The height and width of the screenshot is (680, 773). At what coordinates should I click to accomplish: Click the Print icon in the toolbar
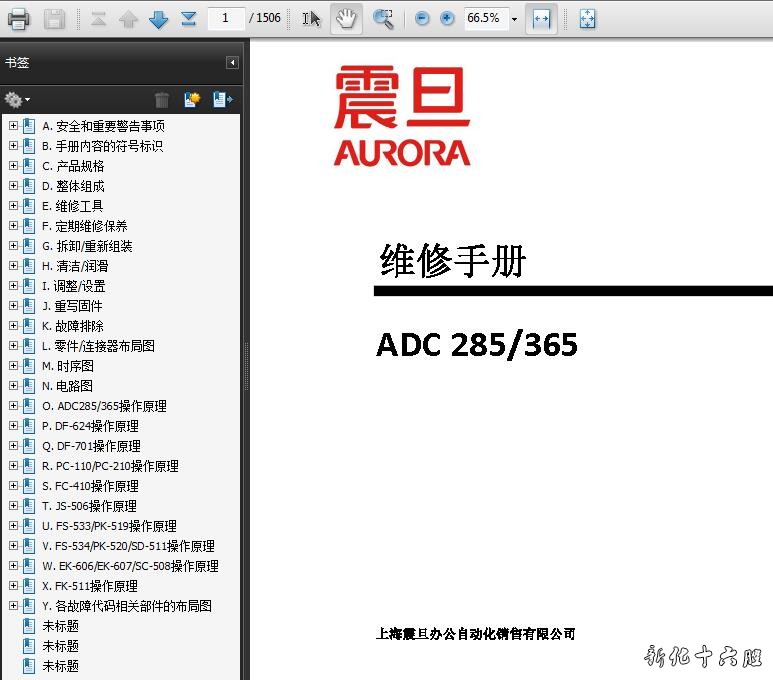point(19,19)
